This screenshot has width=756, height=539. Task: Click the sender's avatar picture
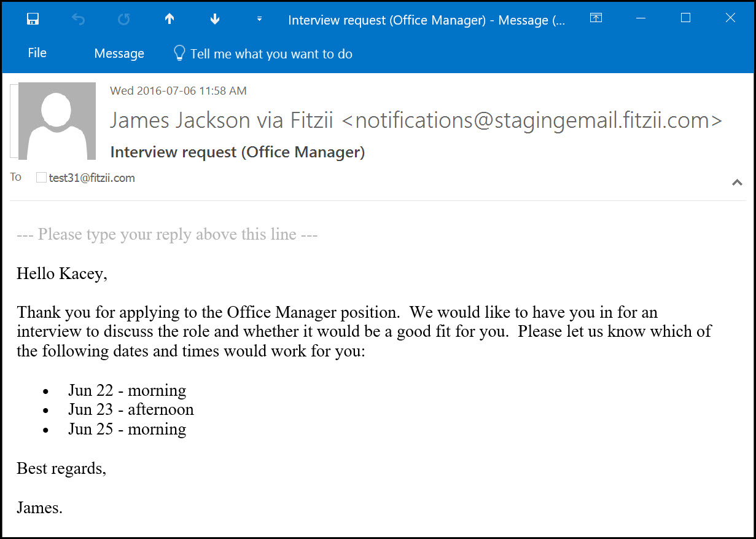coord(57,121)
